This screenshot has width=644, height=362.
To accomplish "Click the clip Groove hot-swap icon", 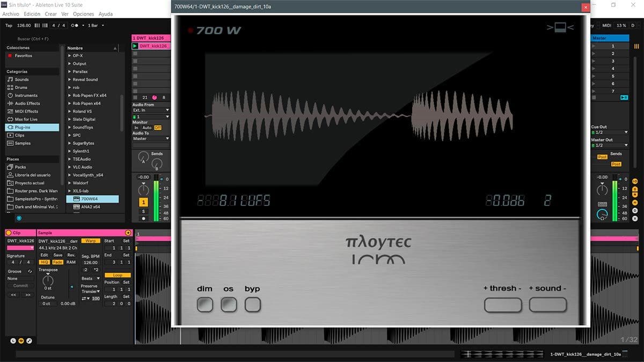I will (x=30, y=271).
